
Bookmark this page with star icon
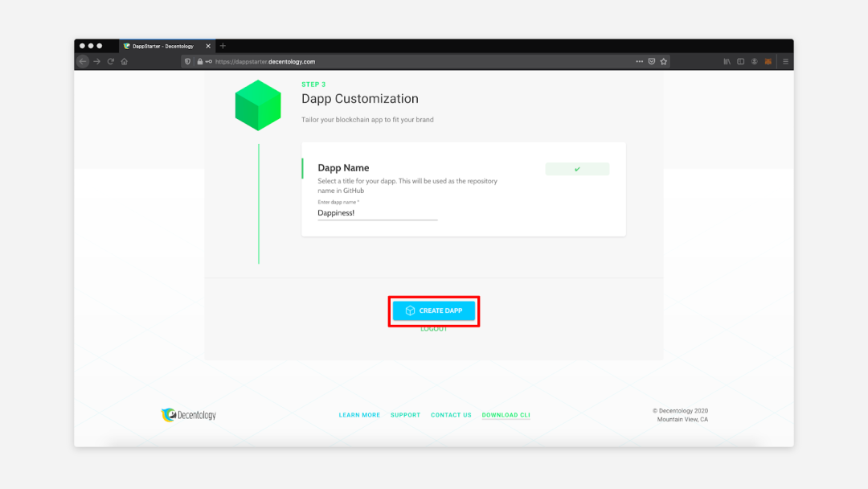click(664, 61)
